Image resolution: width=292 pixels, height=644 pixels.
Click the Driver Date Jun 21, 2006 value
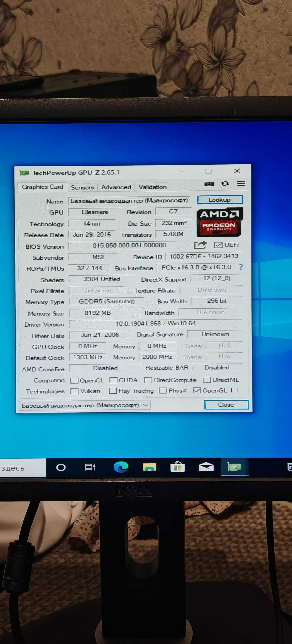[x=100, y=335]
